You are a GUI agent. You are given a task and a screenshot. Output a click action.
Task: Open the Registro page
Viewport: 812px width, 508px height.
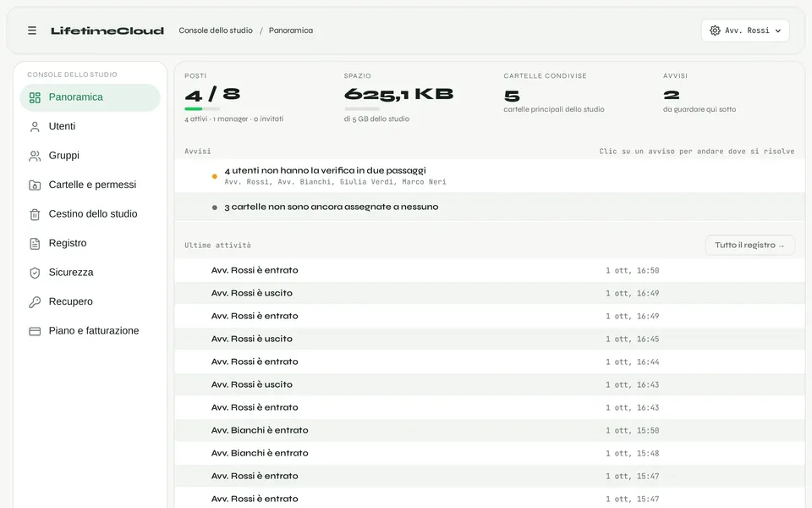(x=91, y=243)
